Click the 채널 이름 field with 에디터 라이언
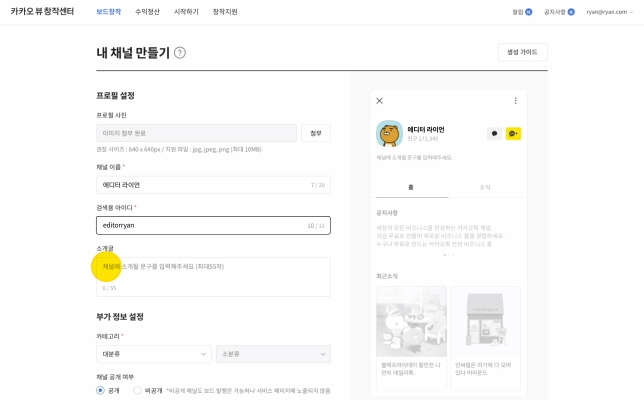 (214, 185)
